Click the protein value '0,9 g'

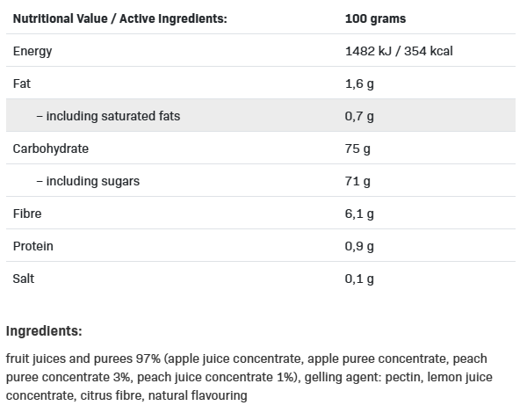tap(360, 246)
